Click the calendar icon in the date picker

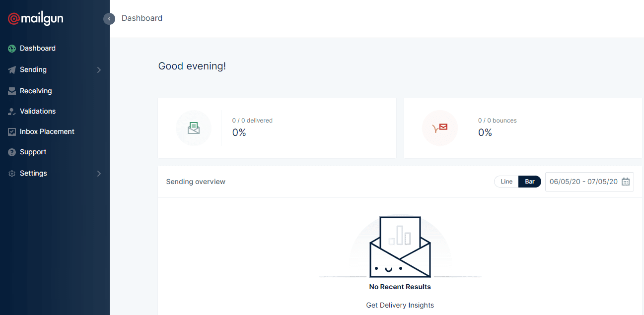point(625,182)
